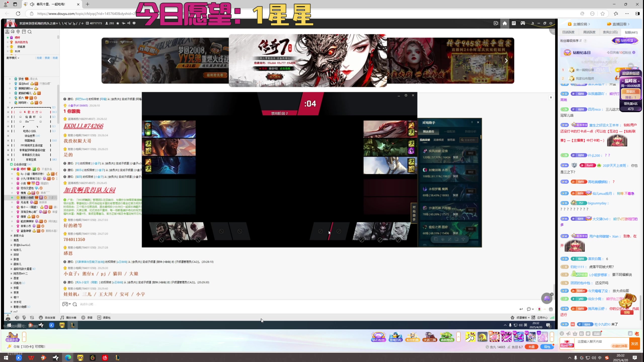Open 大话三国 activity icon

tap(429, 337)
